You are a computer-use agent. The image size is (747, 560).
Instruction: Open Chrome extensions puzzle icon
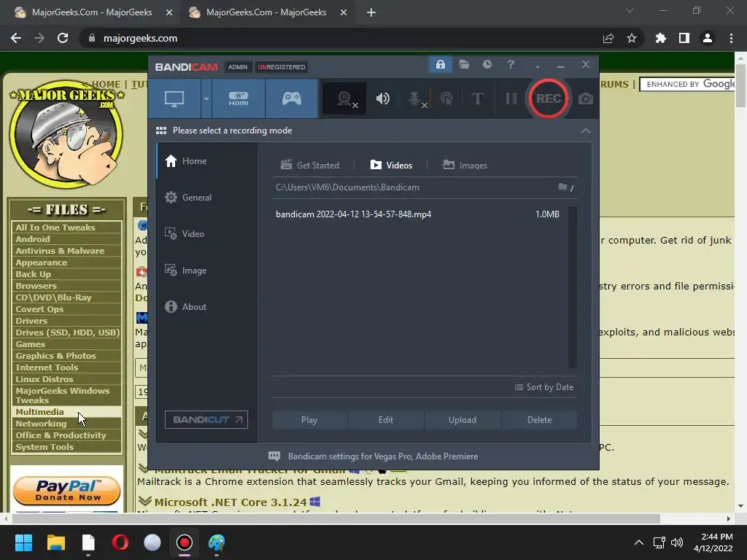pos(661,38)
